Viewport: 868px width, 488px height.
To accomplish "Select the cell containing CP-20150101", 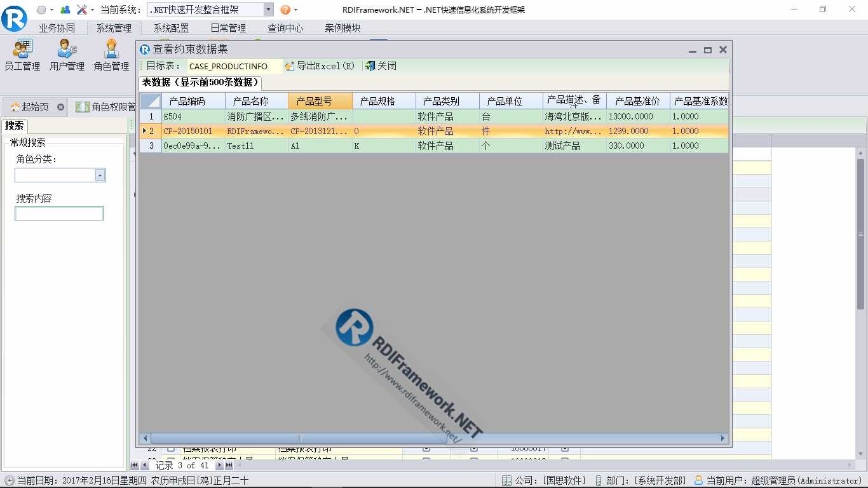I will tap(193, 131).
